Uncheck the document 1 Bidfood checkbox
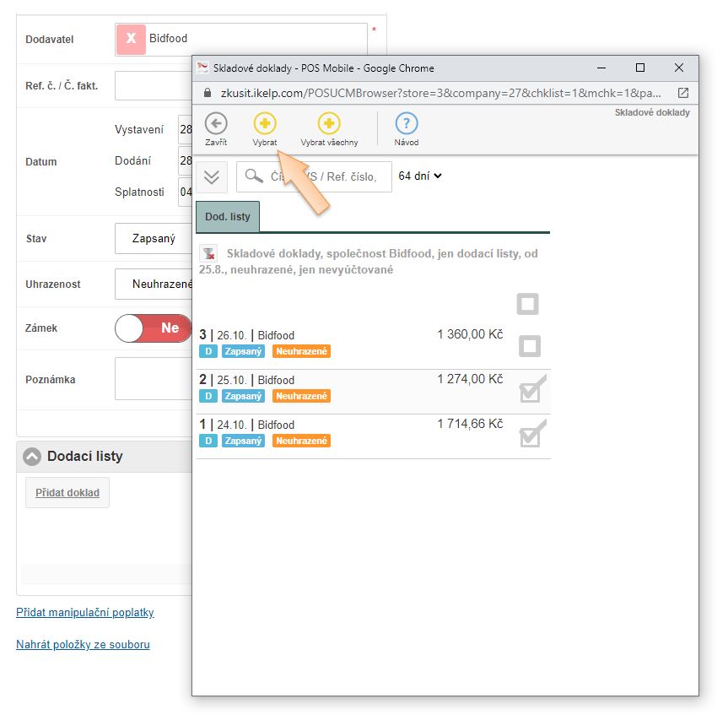The height and width of the screenshot is (715, 728). pyautogui.click(x=531, y=436)
